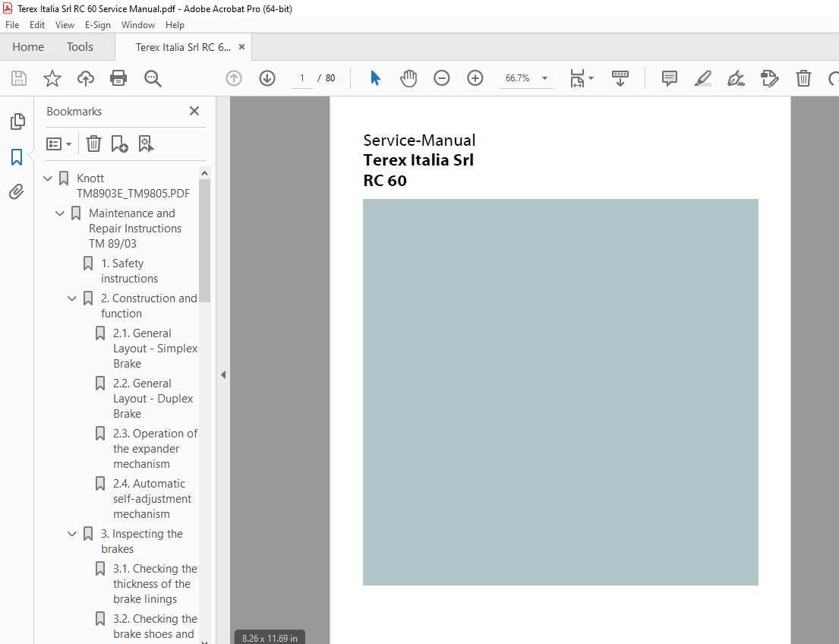Image resolution: width=839 pixels, height=644 pixels.
Task: Click the blue-gray cover image on page
Action: (560, 392)
